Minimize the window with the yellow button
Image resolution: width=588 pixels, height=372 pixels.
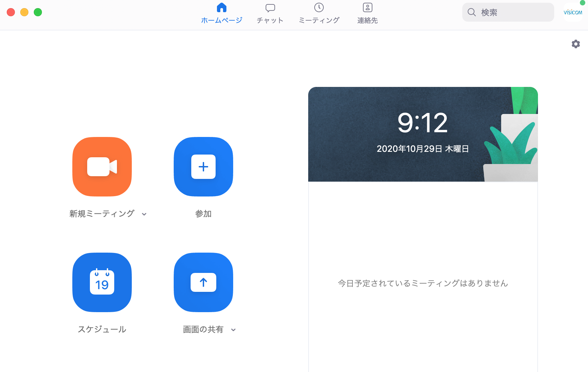(x=24, y=12)
